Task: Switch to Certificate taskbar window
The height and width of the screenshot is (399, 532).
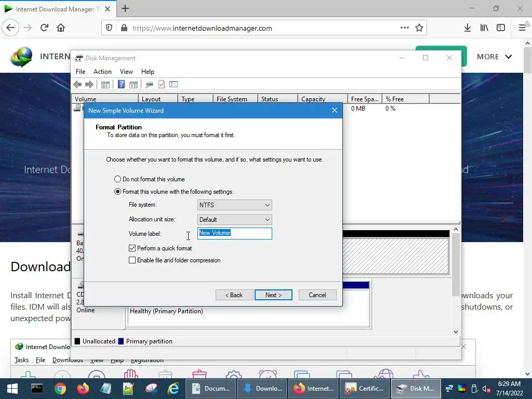Action: 365,389
